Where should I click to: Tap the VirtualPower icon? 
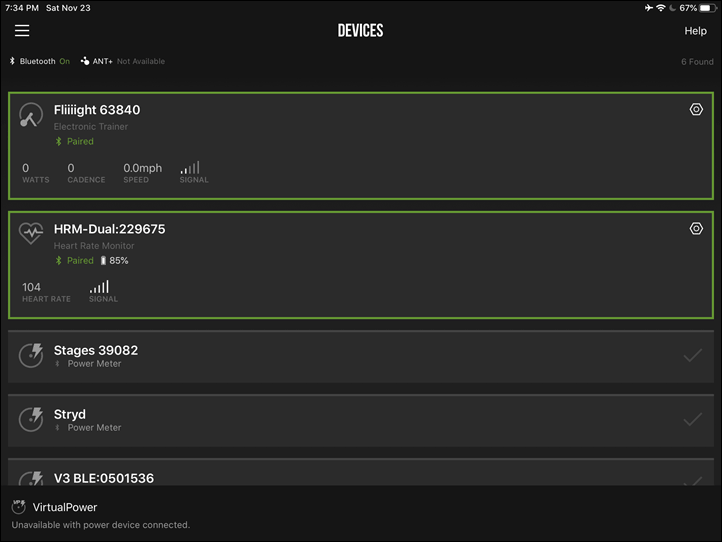coord(18,507)
